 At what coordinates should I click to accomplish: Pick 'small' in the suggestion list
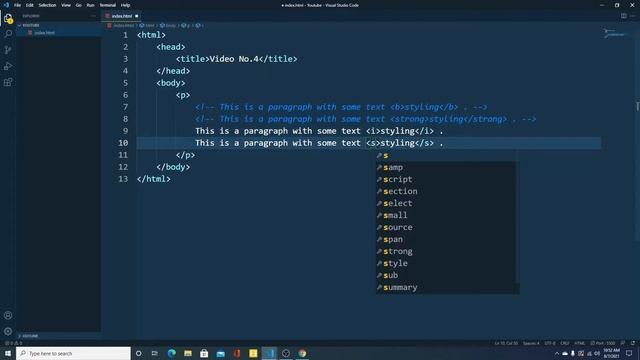[447, 216]
